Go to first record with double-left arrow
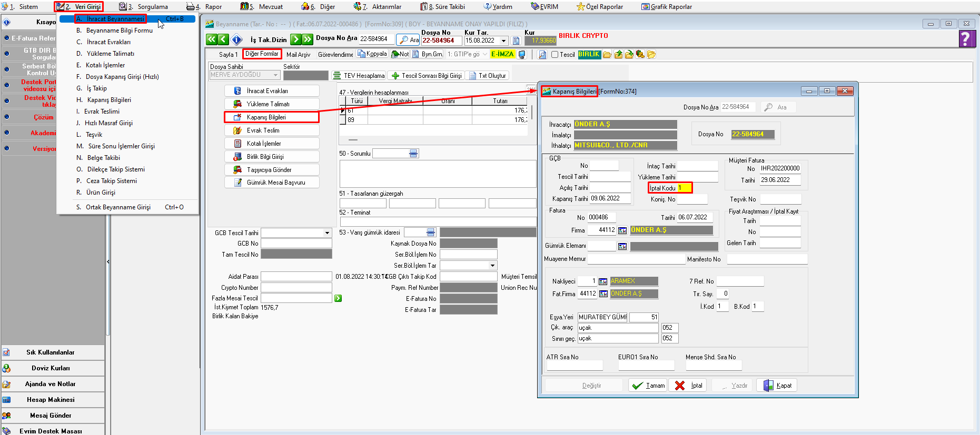This screenshot has width=980, height=435. pos(211,39)
